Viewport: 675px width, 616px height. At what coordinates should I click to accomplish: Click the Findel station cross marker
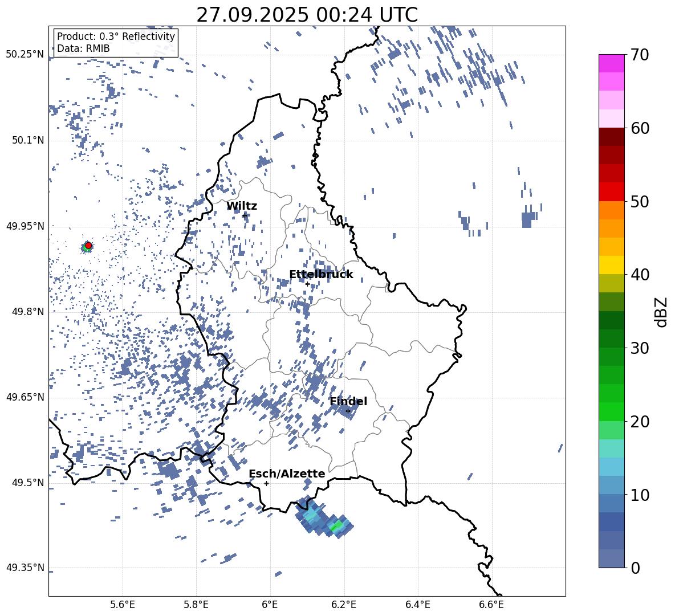(348, 411)
